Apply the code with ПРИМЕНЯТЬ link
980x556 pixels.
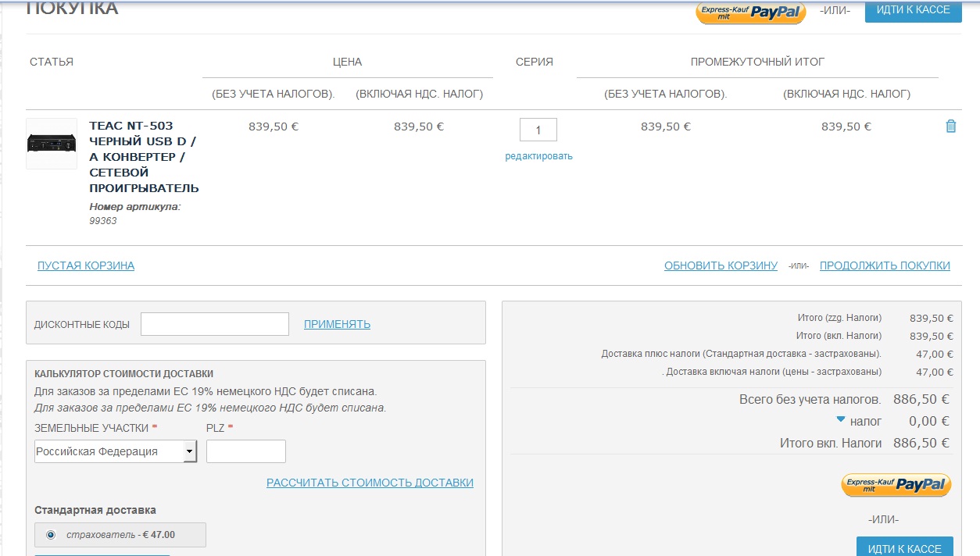tap(337, 324)
